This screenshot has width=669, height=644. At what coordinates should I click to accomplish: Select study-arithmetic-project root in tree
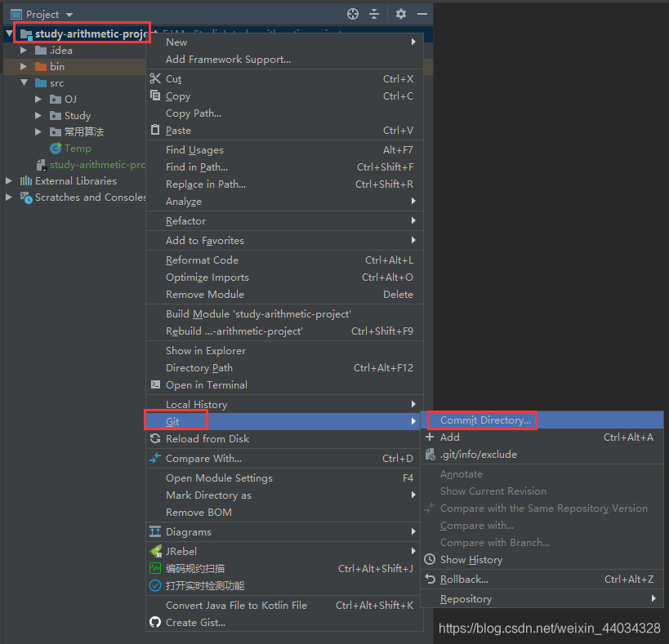(x=91, y=33)
